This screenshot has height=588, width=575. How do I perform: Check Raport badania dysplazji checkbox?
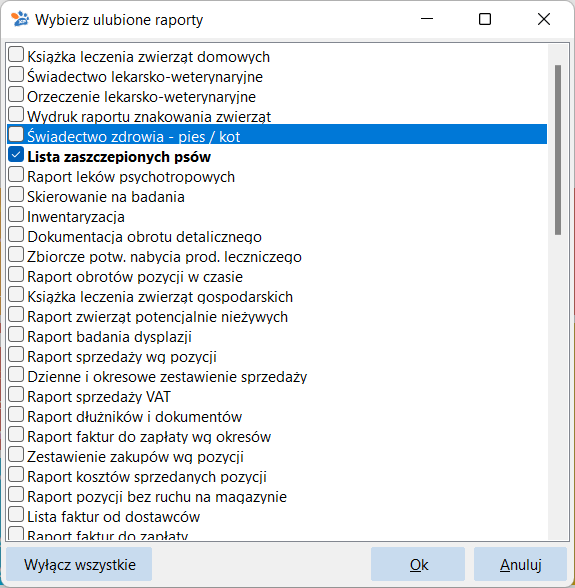(x=16, y=334)
